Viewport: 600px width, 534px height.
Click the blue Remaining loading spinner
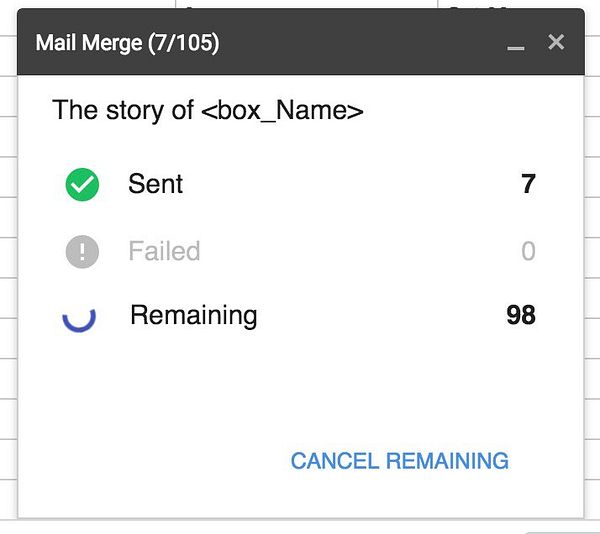(79, 317)
